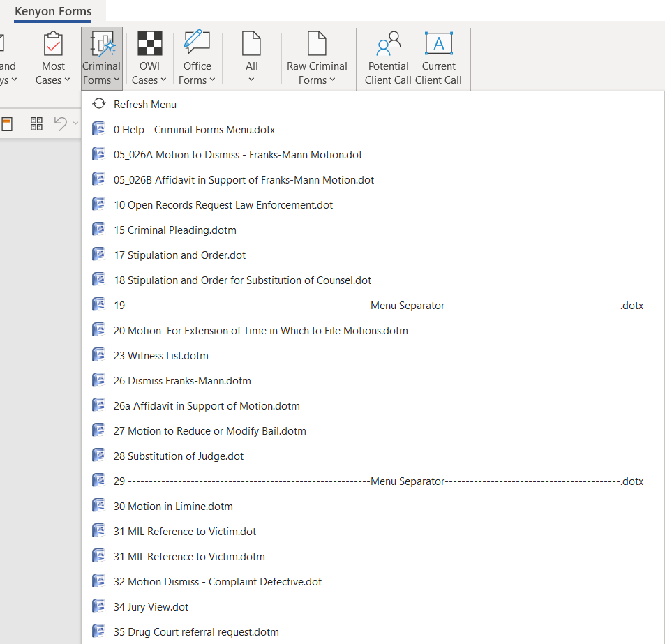Open 05_026A Motion to Dismiss Franks-Mann template
Screen dimensions: 665x644
[x=373, y=154]
